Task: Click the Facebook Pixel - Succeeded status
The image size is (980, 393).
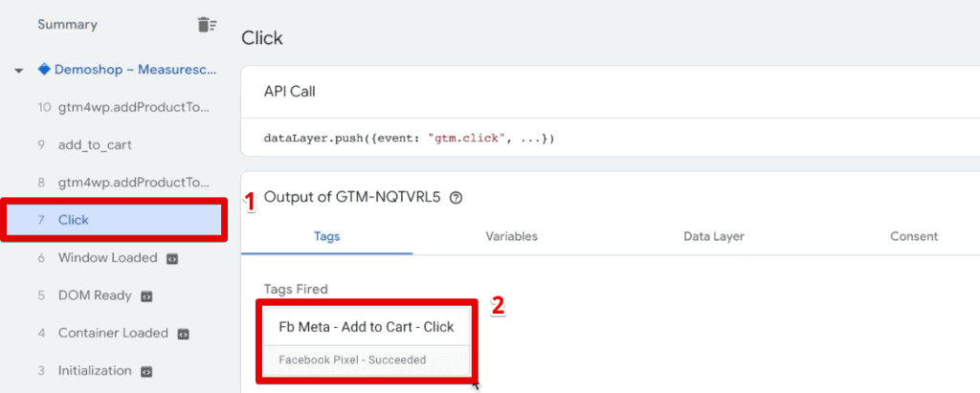Action: pos(352,360)
